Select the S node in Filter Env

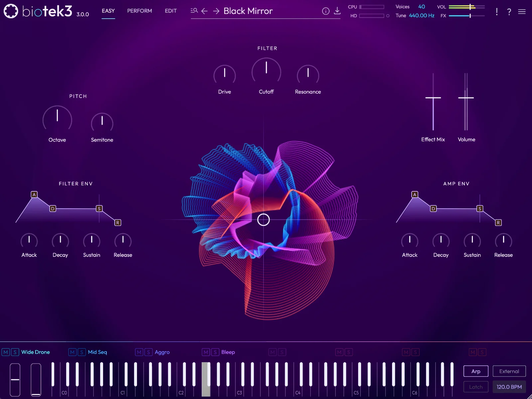[x=99, y=209]
